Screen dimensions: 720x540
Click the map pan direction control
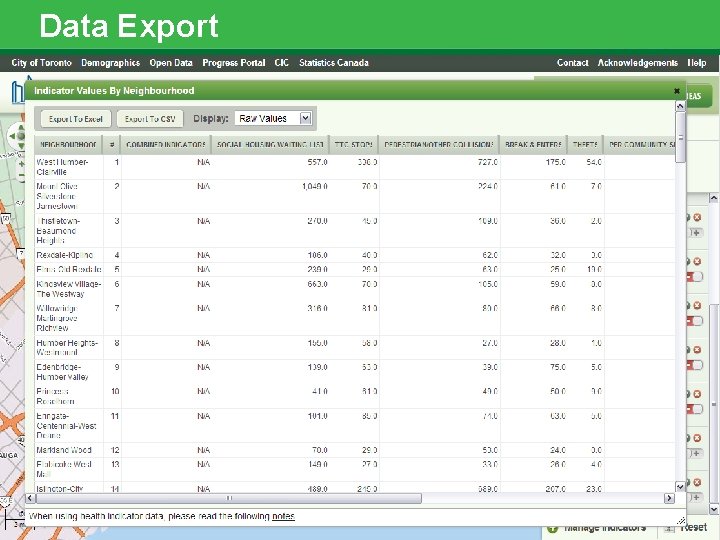tap(17, 136)
